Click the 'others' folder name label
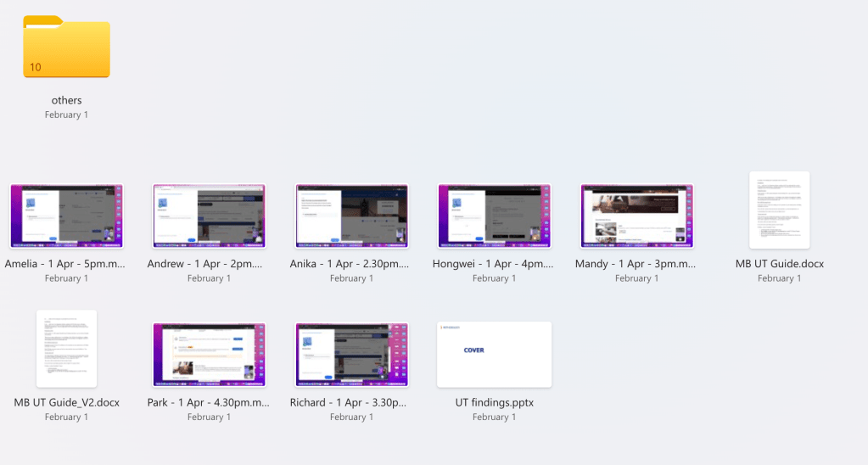 (66, 100)
